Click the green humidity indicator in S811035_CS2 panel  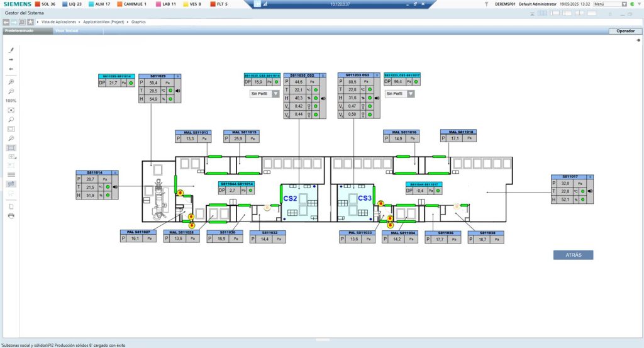316,98
